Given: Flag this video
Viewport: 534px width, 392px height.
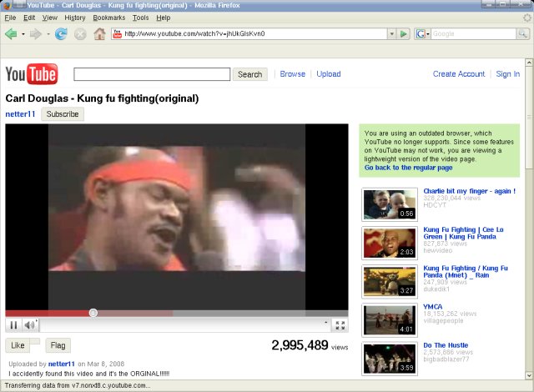Looking at the screenshot, I should point(58,345).
